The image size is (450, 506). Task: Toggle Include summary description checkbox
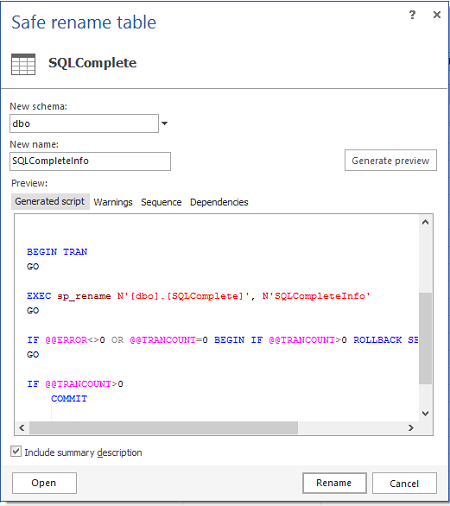pyautogui.click(x=16, y=452)
